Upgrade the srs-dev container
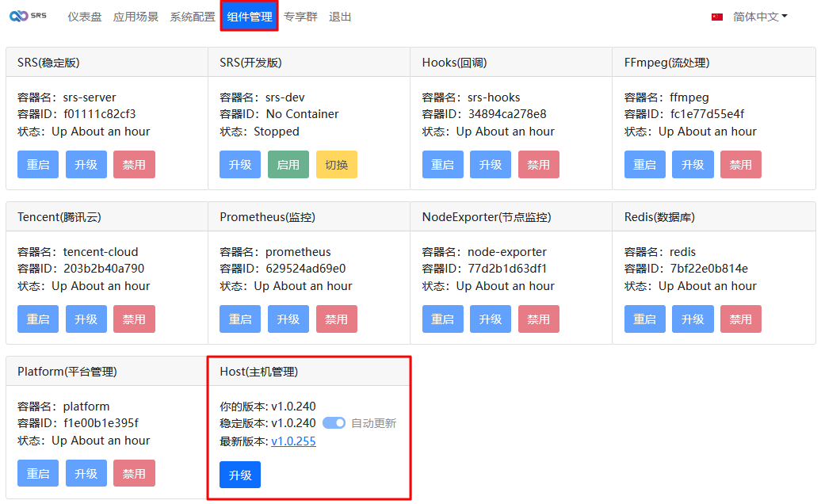Image resolution: width=821 pixels, height=504 pixels. pos(240,164)
